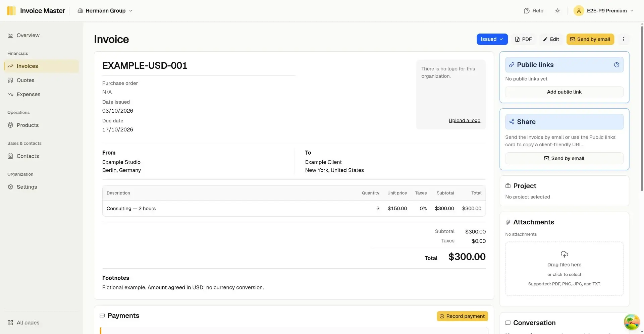Click the Example Client recipient name

323,162
